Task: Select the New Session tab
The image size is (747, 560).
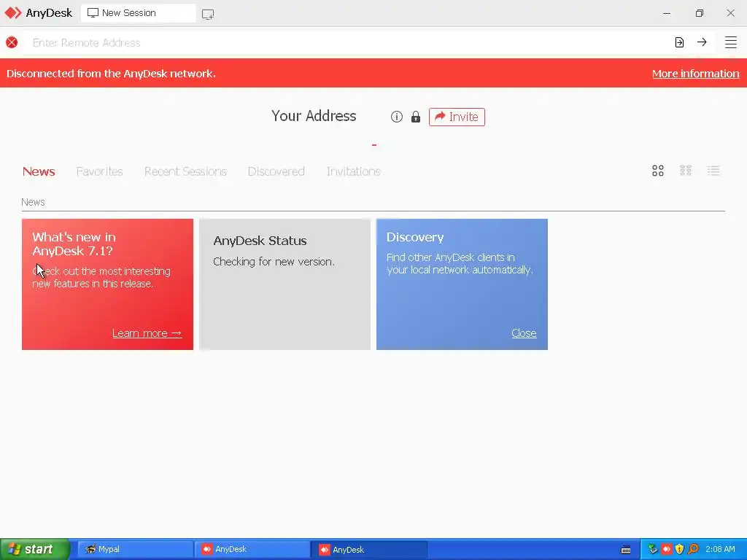Action: 138,13
